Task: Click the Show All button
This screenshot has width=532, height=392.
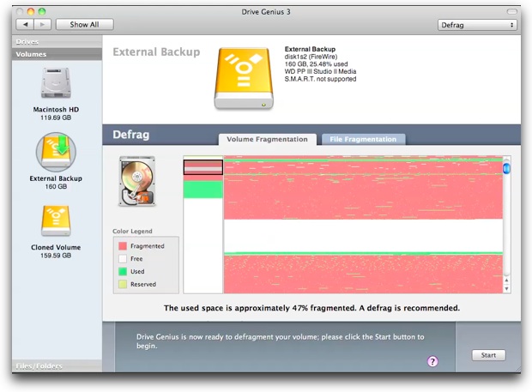Action: point(84,24)
